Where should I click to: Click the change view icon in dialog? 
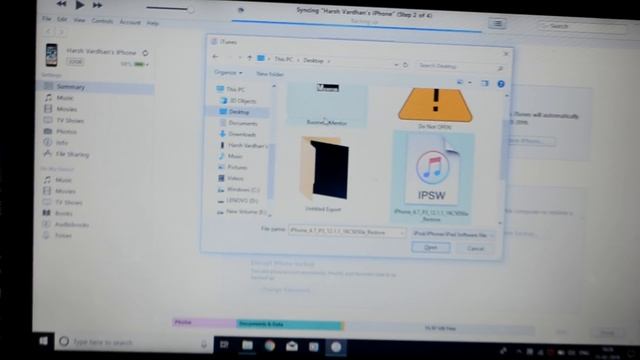tap(460, 82)
